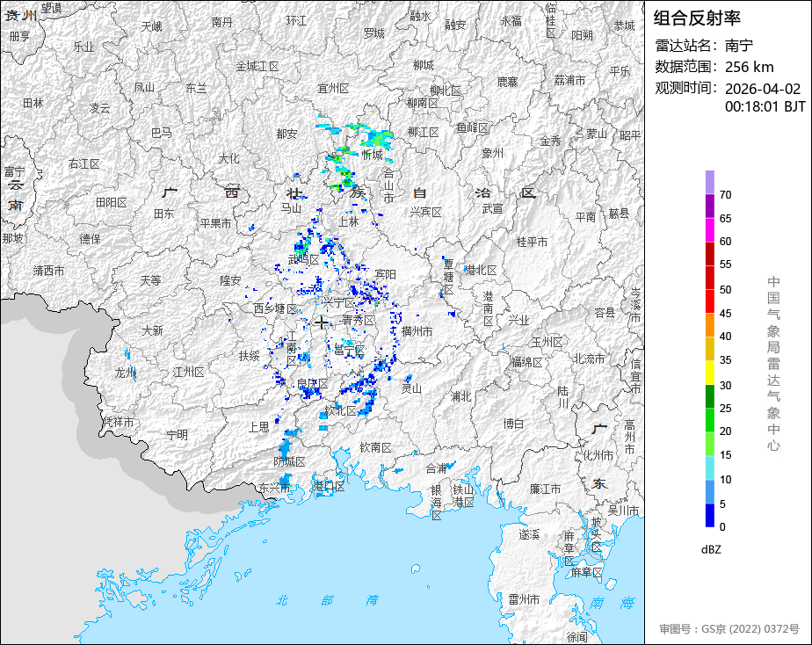Screen dimensions: 812x645
Task: Click the 柳江区 district label
Action: pyautogui.click(x=423, y=133)
